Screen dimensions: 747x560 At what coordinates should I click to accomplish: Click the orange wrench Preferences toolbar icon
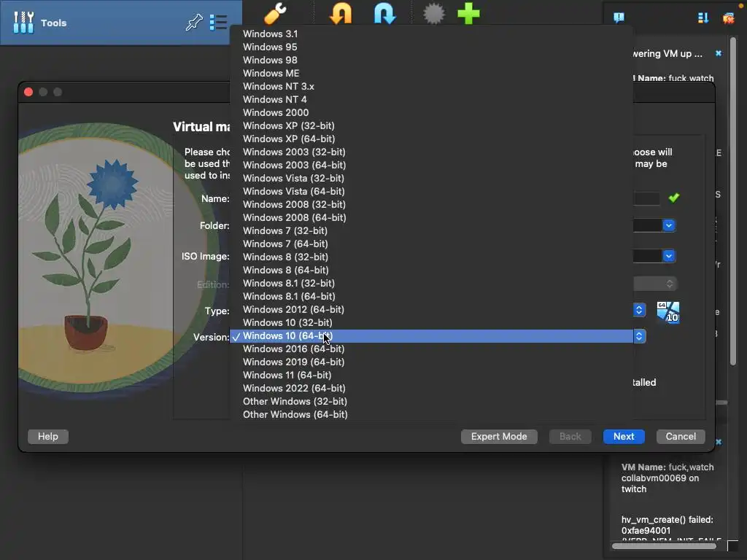(x=275, y=13)
